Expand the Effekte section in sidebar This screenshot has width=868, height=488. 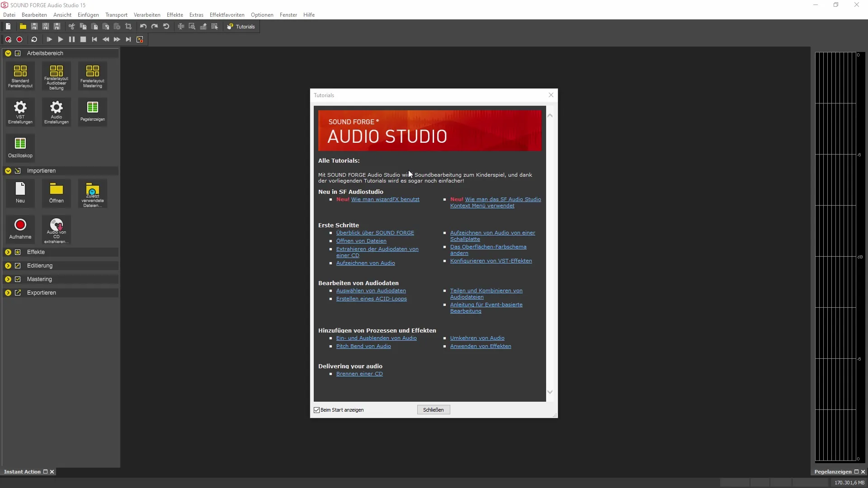[x=8, y=251]
